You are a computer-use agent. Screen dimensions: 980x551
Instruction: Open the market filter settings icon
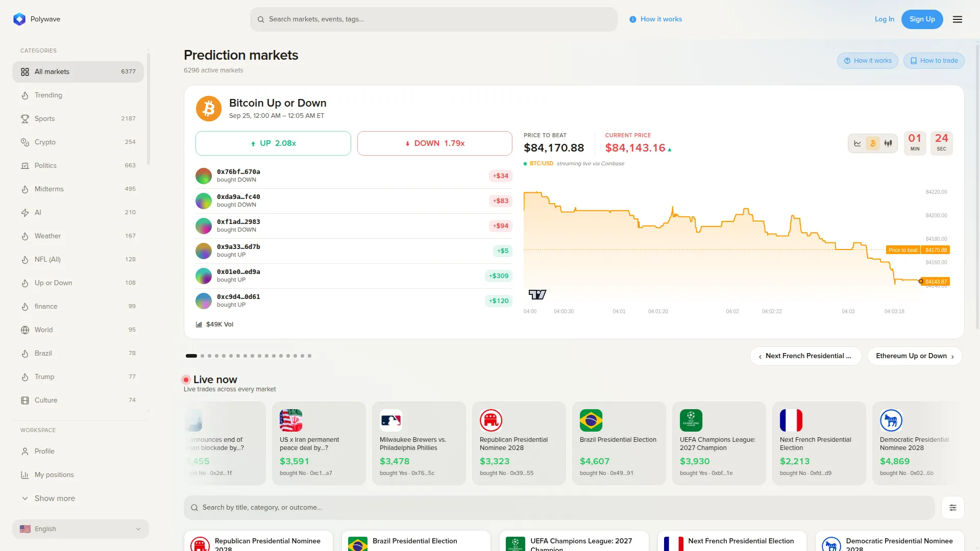953,508
